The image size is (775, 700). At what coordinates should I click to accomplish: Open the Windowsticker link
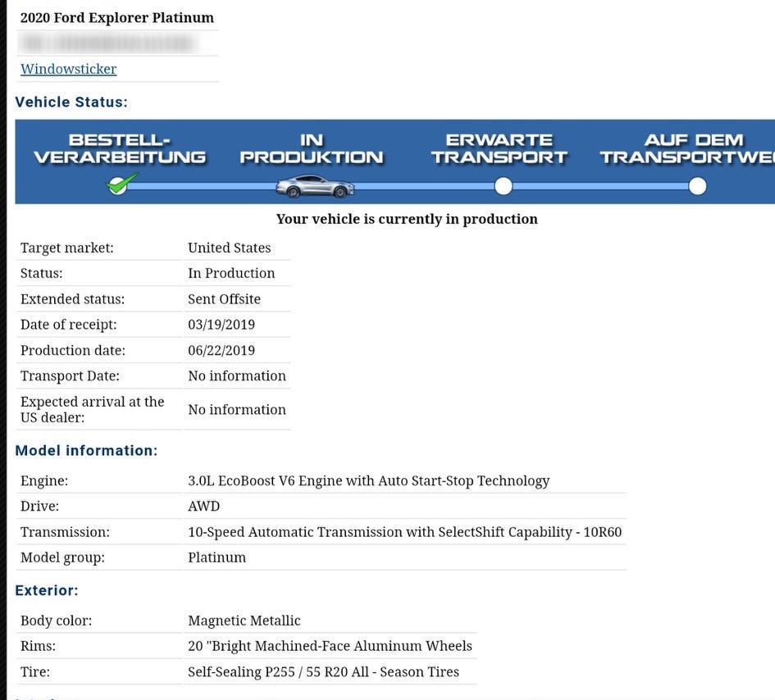(x=68, y=69)
